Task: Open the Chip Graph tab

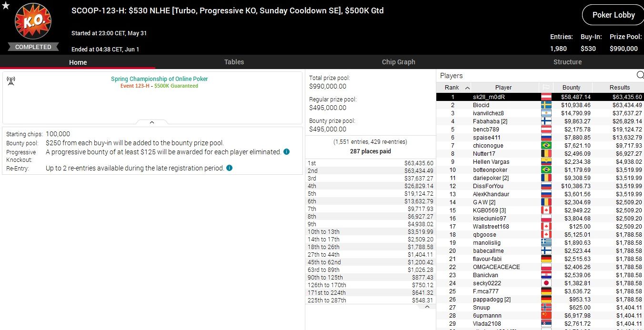Action: point(398,62)
